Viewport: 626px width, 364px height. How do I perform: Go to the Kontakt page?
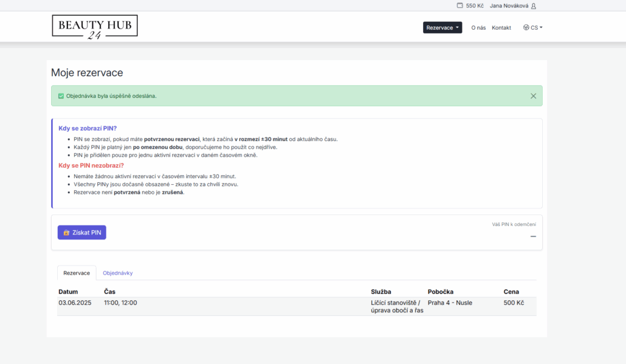[501, 27]
